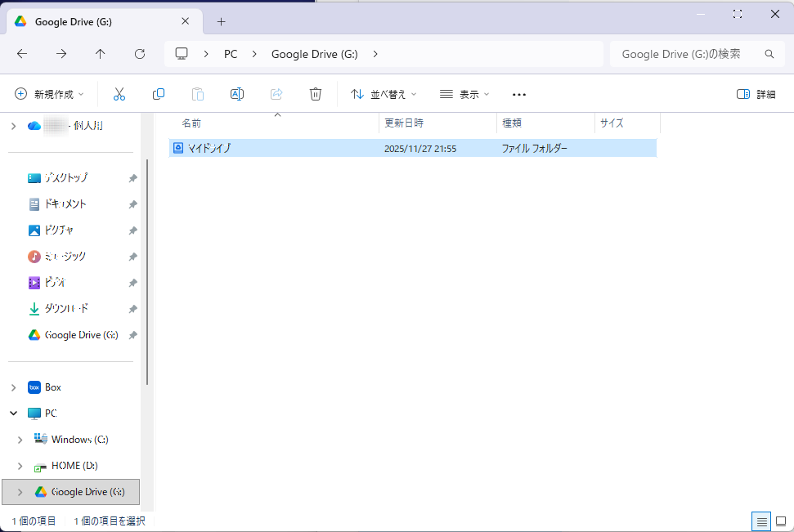Expand the Windows (C:) tree node
This screenshot has width=794, height=532.
coord(20,440)
